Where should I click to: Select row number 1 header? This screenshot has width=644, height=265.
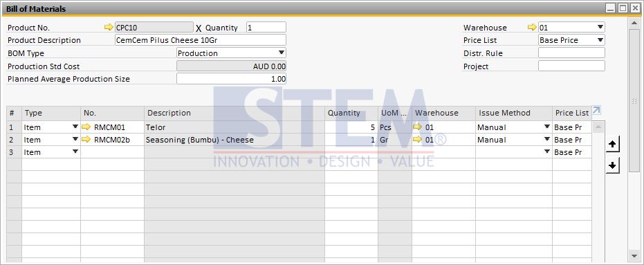click(14, 127)
